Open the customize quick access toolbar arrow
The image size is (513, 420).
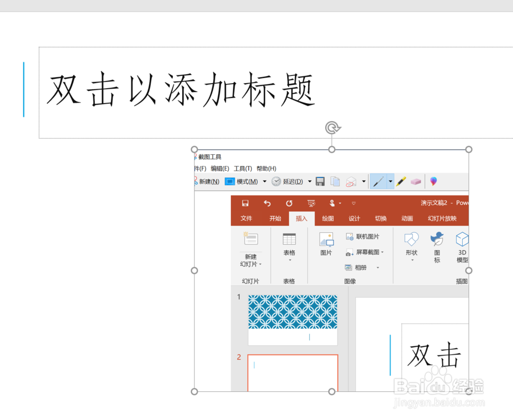click(353, 204)
